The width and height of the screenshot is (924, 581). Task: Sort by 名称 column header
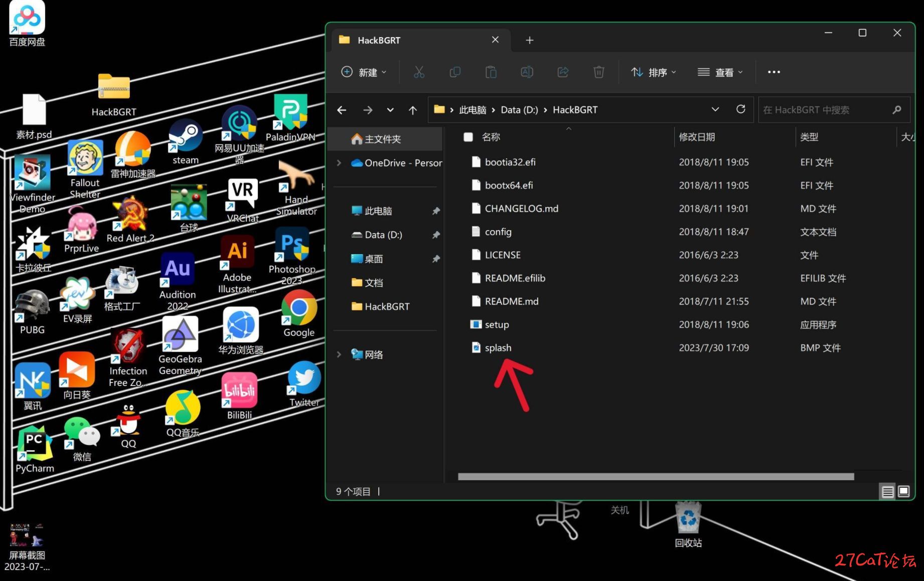pos(491,137)
